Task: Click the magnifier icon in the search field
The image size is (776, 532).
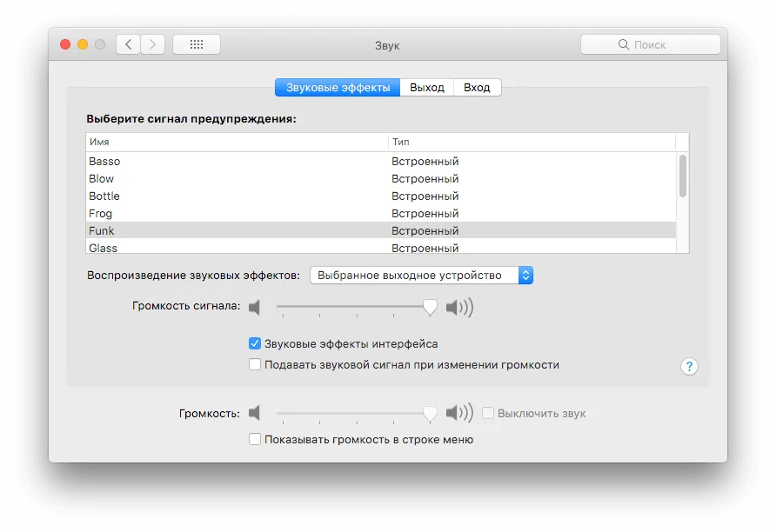Action: 624,44
